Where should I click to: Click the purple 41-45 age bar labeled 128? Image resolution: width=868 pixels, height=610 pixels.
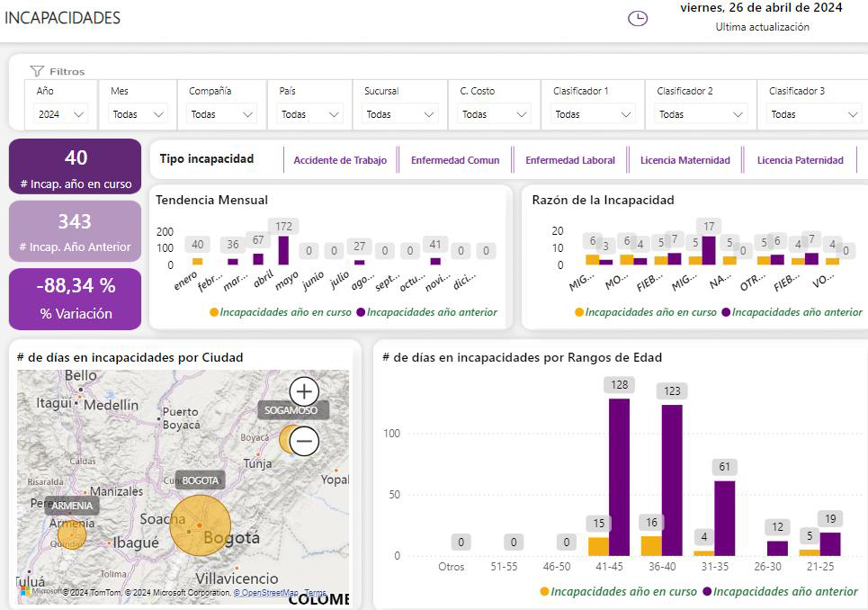(x=620, y=477)
